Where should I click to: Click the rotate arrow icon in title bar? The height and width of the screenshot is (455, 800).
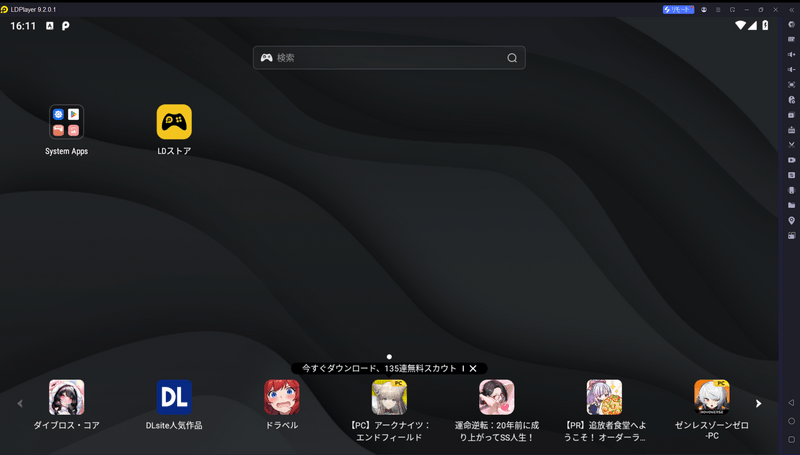pyautogui.click(x=732, y=9)
